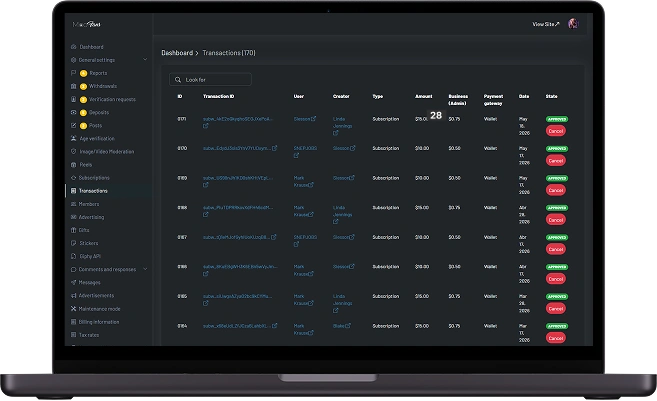Viewport: 657px width, 401px height.
Task: Click the View Site link
Action: coord(546,24)
